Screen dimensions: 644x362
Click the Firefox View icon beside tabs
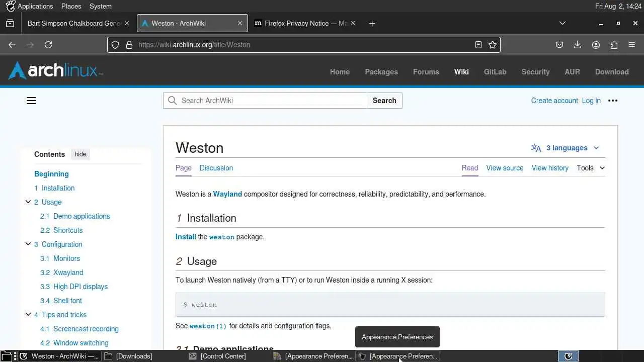(x=10, y=23)
